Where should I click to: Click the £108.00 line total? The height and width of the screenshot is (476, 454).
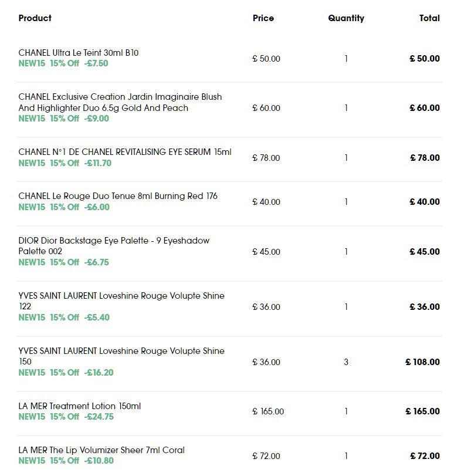(422, 362)
